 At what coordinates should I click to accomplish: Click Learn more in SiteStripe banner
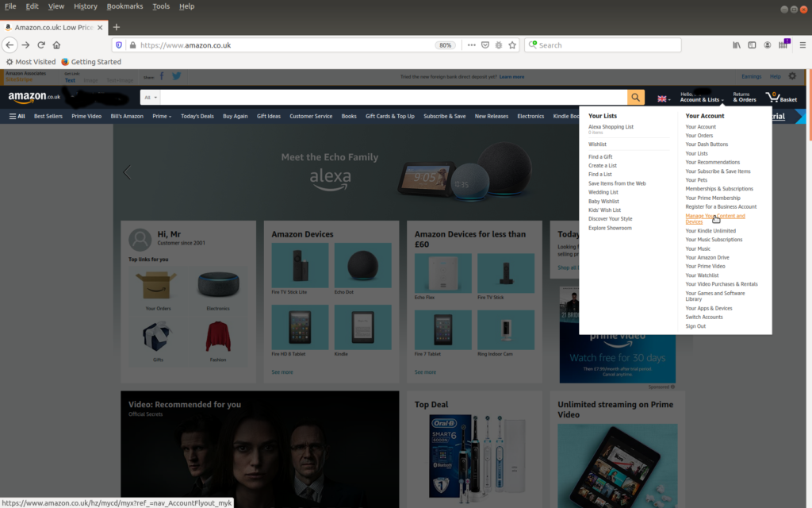(x=511, y=77)
